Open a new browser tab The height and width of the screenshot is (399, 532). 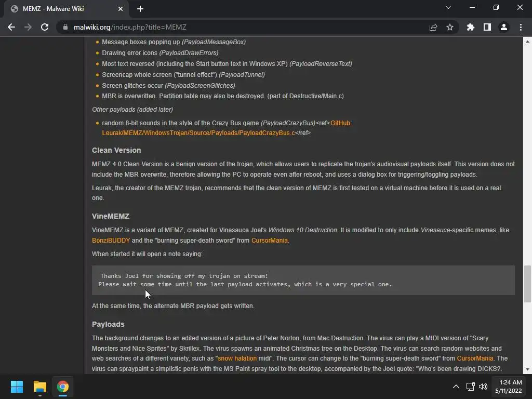[140, 9]
